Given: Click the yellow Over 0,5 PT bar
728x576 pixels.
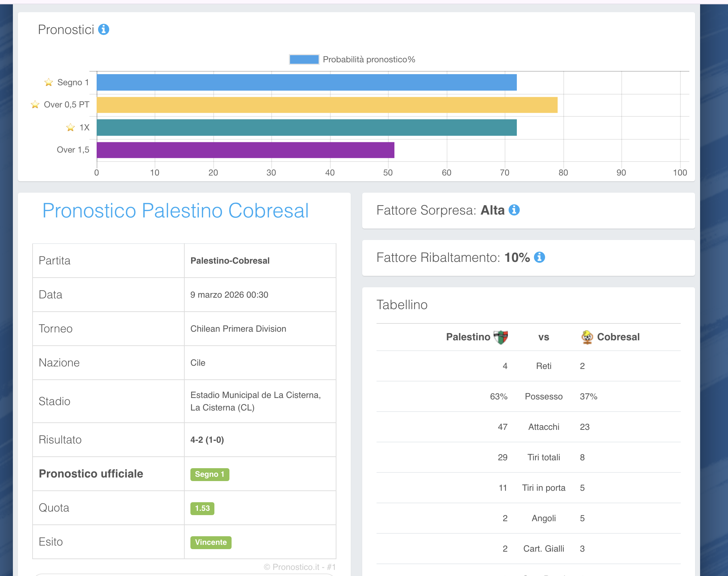Looking at the screenshot, I should point(327,105).
